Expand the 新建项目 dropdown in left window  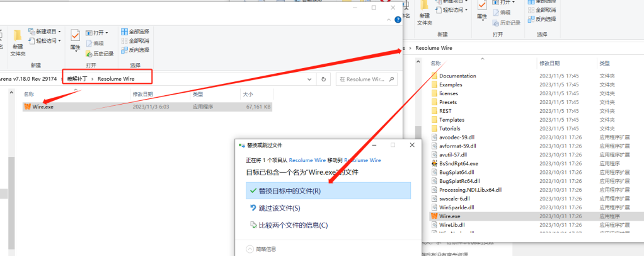[x=46, y=32]
